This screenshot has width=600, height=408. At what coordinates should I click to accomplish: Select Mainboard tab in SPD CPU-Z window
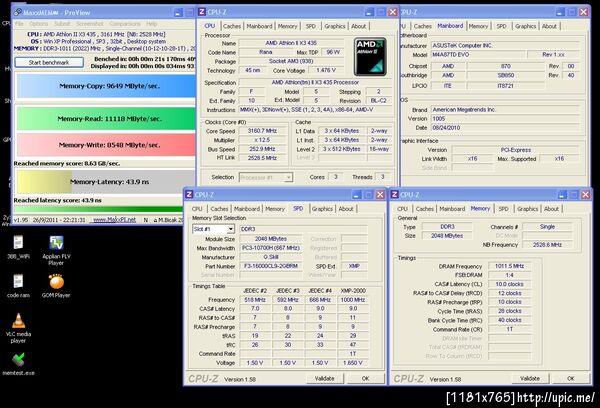tap(247, 209)
